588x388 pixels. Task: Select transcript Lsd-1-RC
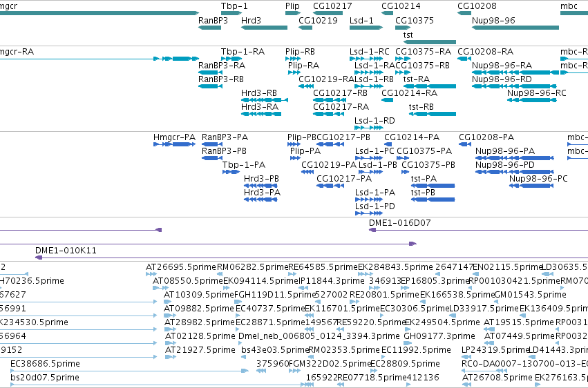pos(366,59)
